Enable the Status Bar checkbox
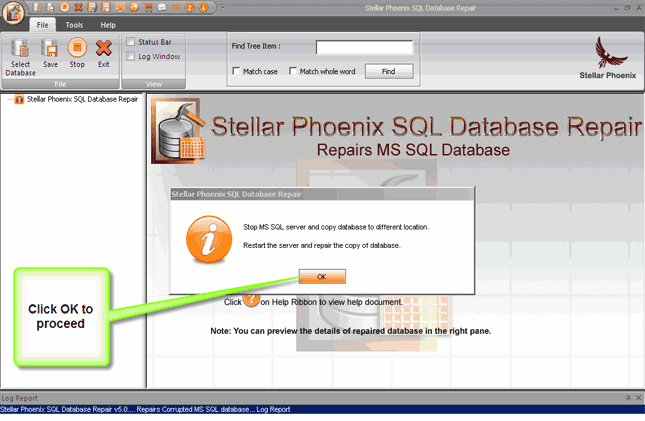The height and width of the screenshot is (421, 645). 130,42
